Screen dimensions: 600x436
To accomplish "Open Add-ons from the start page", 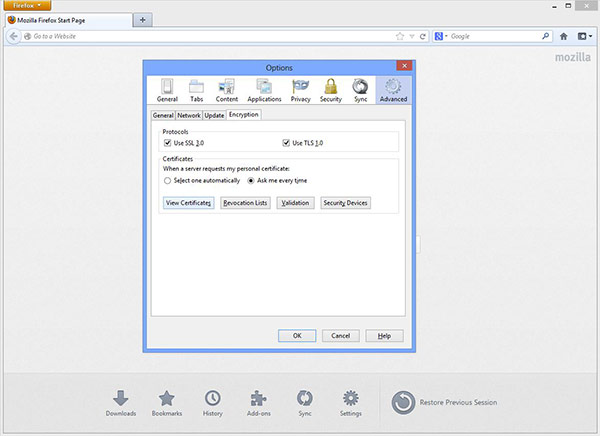I will [259, 398].
